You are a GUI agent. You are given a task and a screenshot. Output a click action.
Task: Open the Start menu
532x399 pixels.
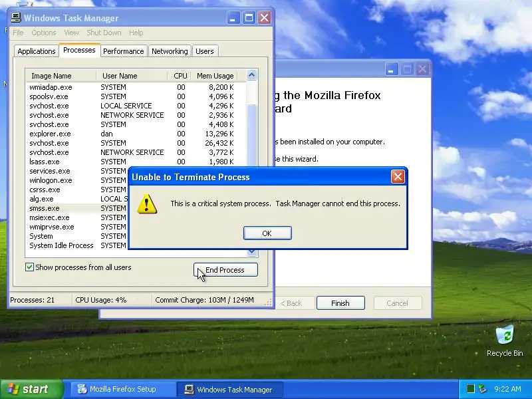coord(31,389)
